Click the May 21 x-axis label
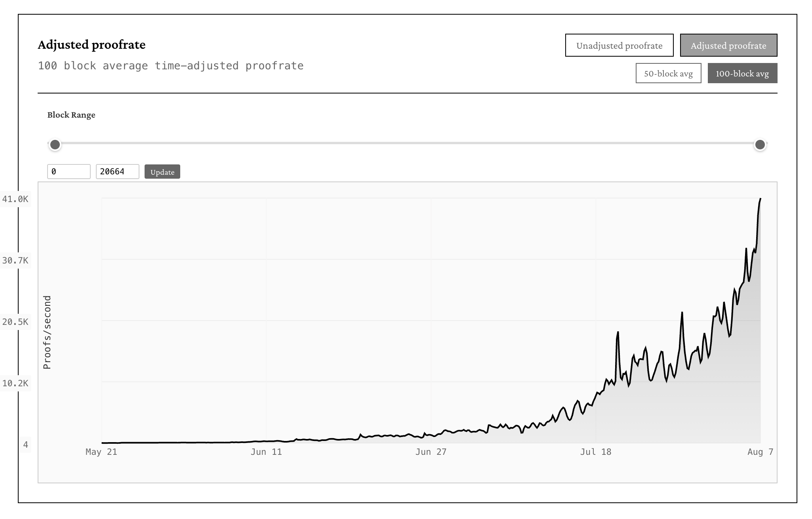812x519 pixels. point(101,452)
